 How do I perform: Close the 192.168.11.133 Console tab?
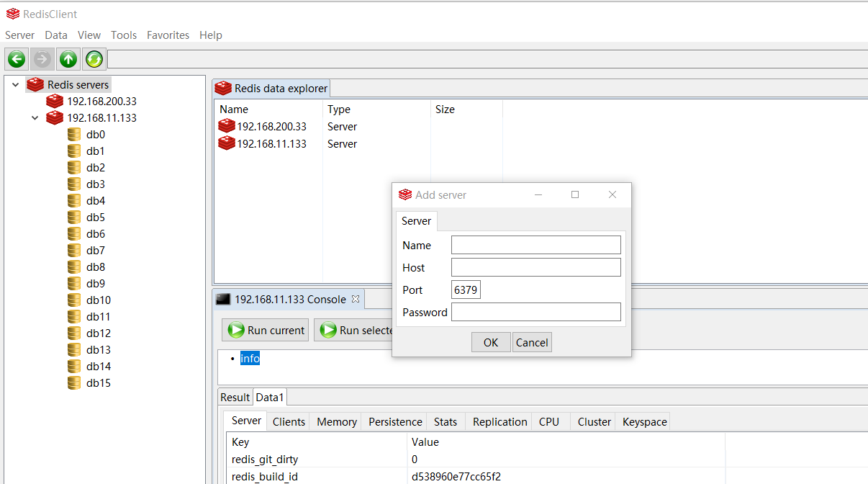[x=355, y=299]
